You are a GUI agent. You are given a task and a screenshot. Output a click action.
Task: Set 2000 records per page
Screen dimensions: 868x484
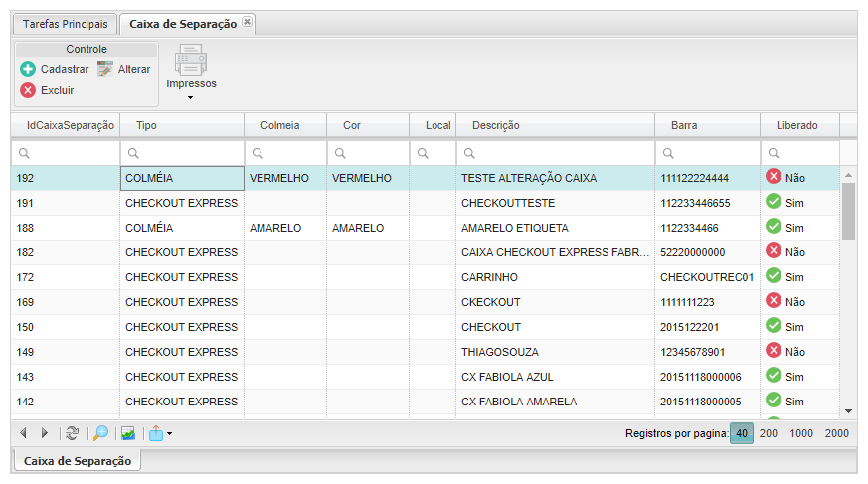click(837, 433)
